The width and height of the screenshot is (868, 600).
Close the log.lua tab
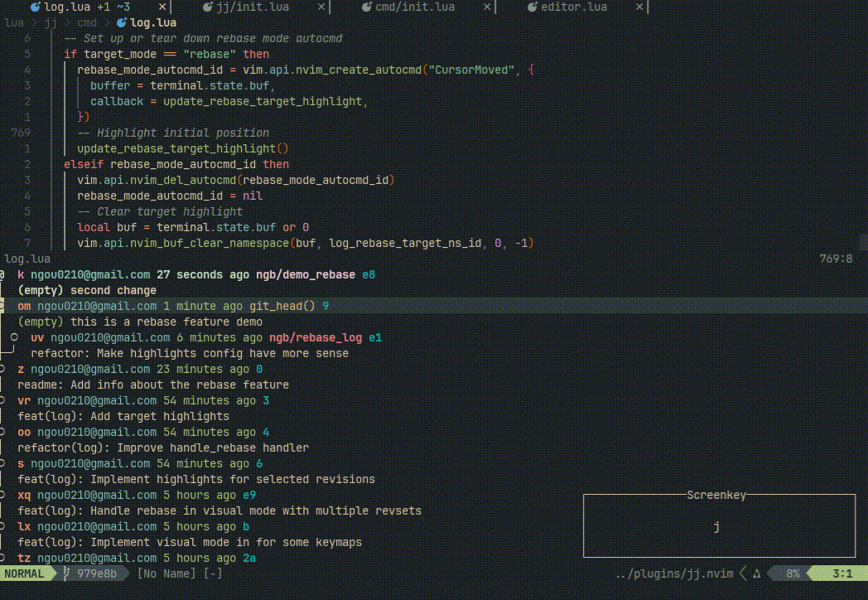pos(162,7)
